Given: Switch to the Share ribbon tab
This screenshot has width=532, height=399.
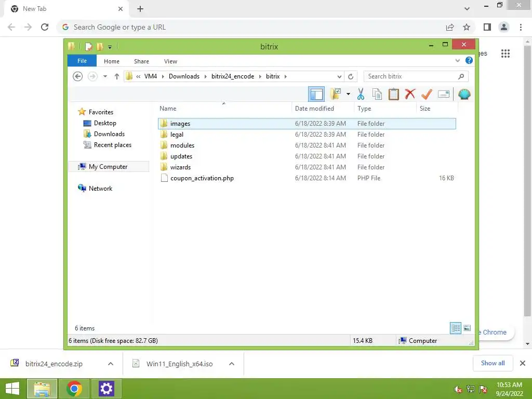Looking at the screenshot, I should (x=141, y=61).
